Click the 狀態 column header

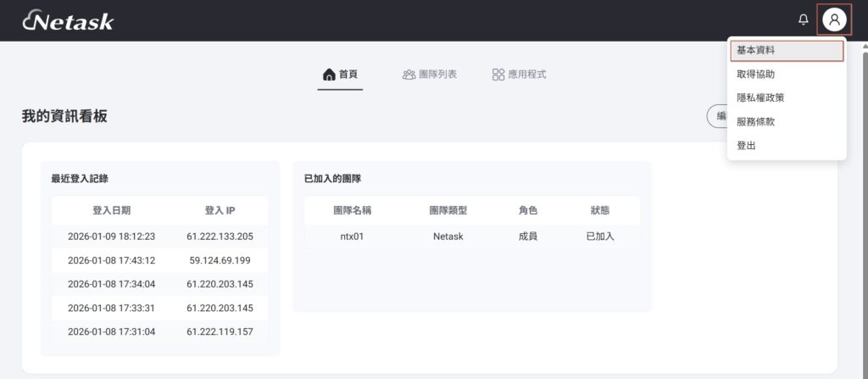[x=600, y=210]
